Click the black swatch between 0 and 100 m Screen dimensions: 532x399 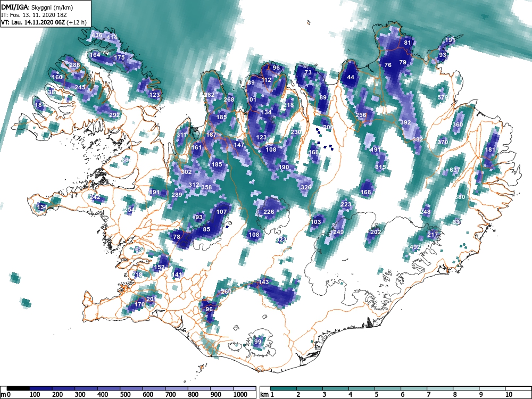(x=19, y=388)
